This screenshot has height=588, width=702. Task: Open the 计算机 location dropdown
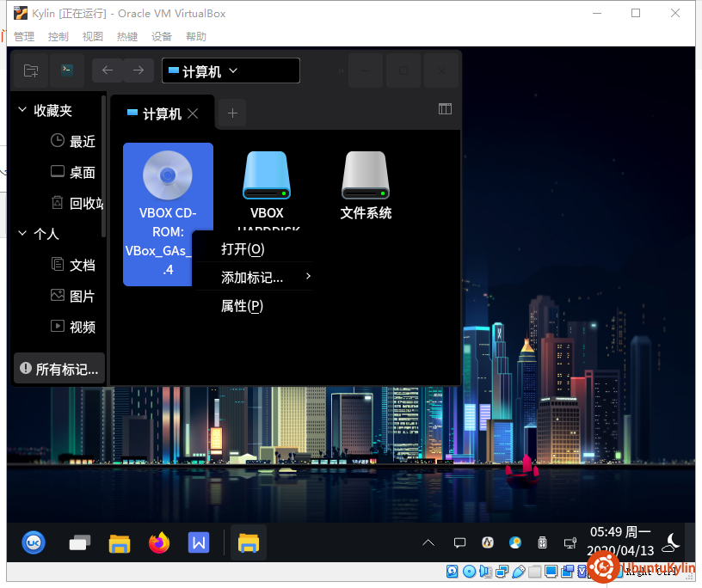(231, 71)
